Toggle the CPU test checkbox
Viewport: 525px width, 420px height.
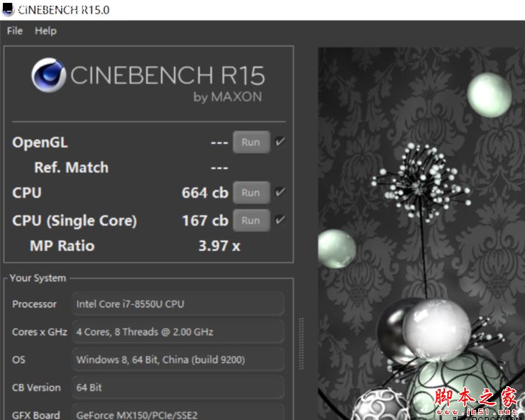[280, 192]
